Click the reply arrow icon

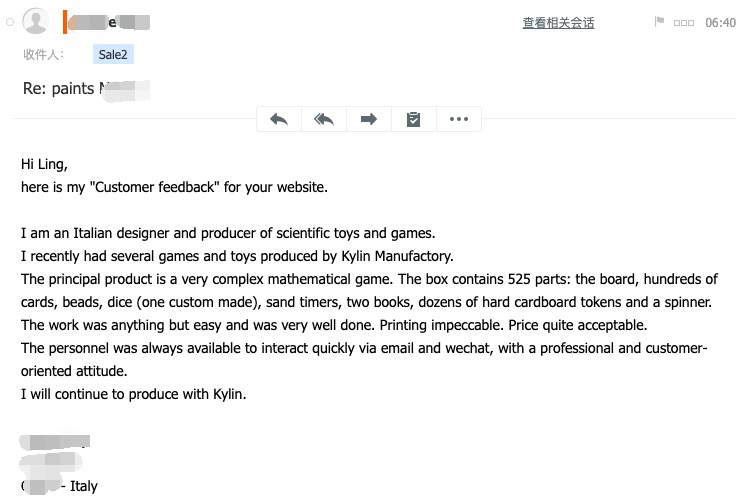point(278,119)
